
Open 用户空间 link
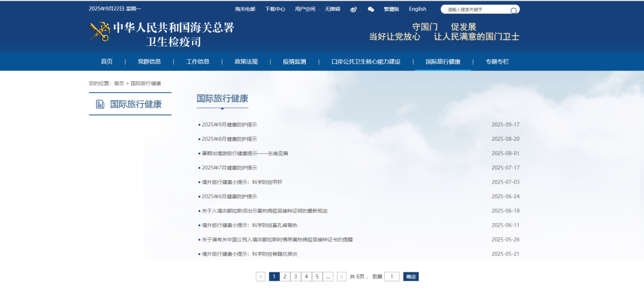click(305, 9)
